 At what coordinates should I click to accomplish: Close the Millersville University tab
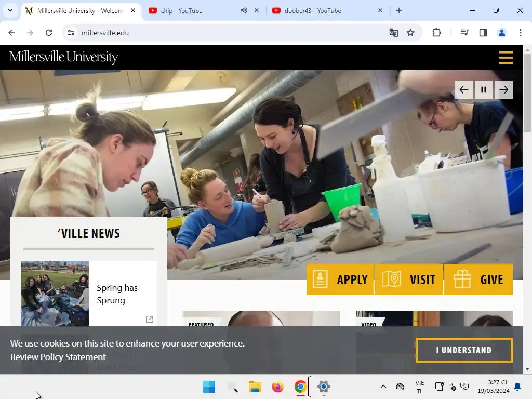[133, 10]
